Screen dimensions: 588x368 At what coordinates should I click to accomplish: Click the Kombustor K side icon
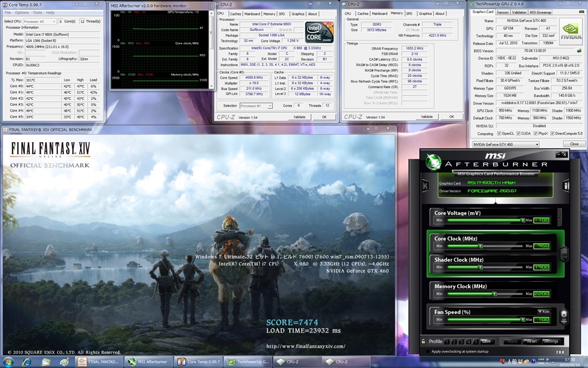[x=424, y=186]
